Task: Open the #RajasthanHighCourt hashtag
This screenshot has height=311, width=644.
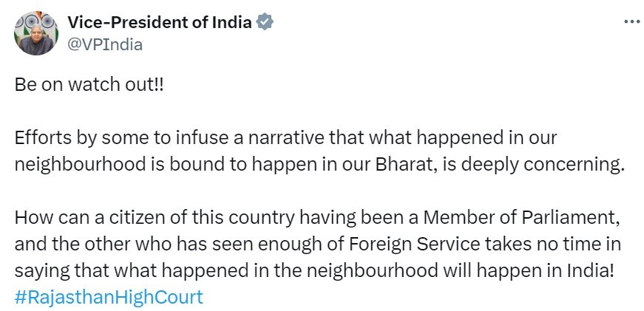Action: coord(109,298)
